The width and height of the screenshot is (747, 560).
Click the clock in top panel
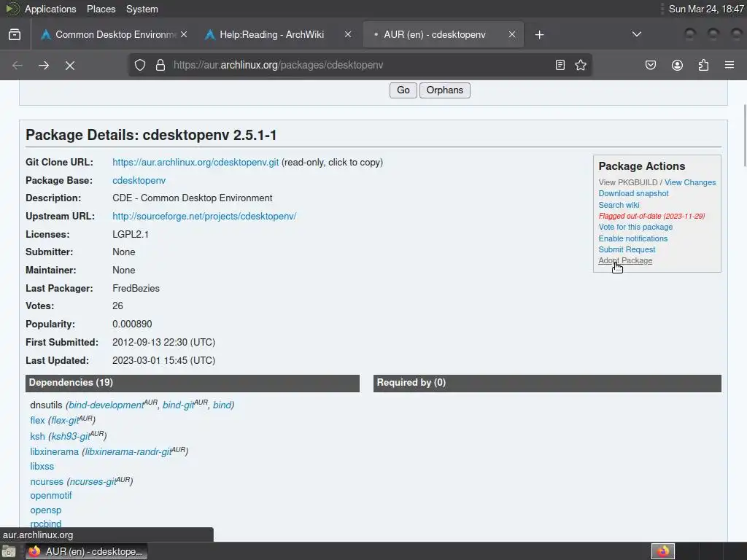(706, 9)
